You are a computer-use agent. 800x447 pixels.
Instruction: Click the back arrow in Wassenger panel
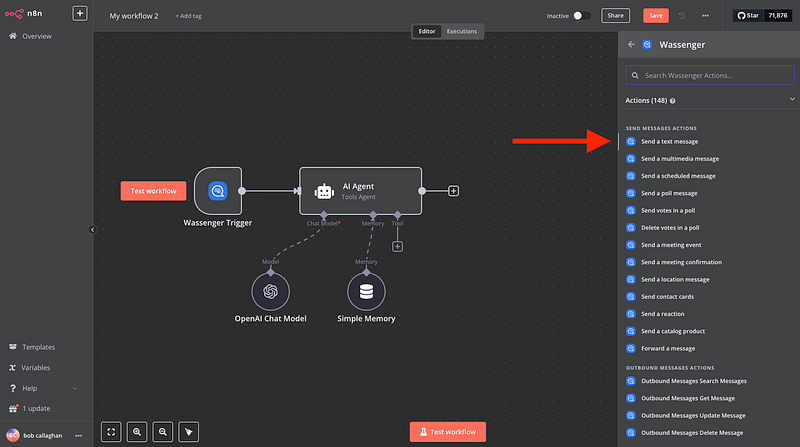coord(631,45)
